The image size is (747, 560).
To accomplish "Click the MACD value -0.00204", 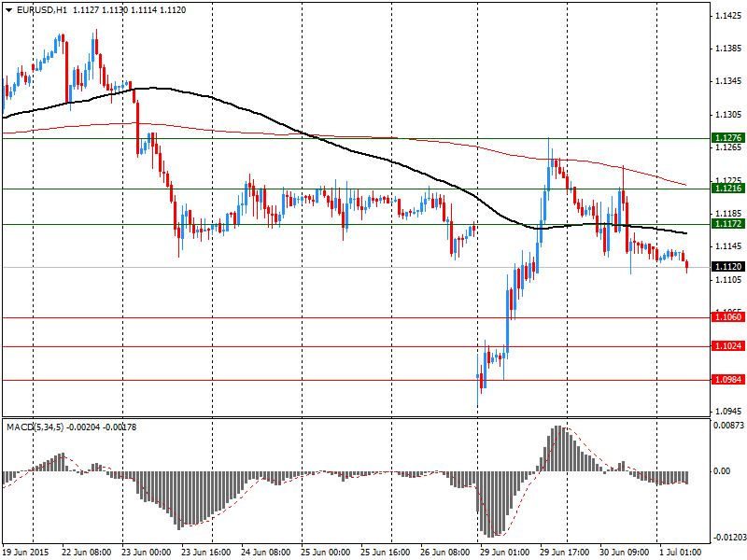I will tap(83, 427).
